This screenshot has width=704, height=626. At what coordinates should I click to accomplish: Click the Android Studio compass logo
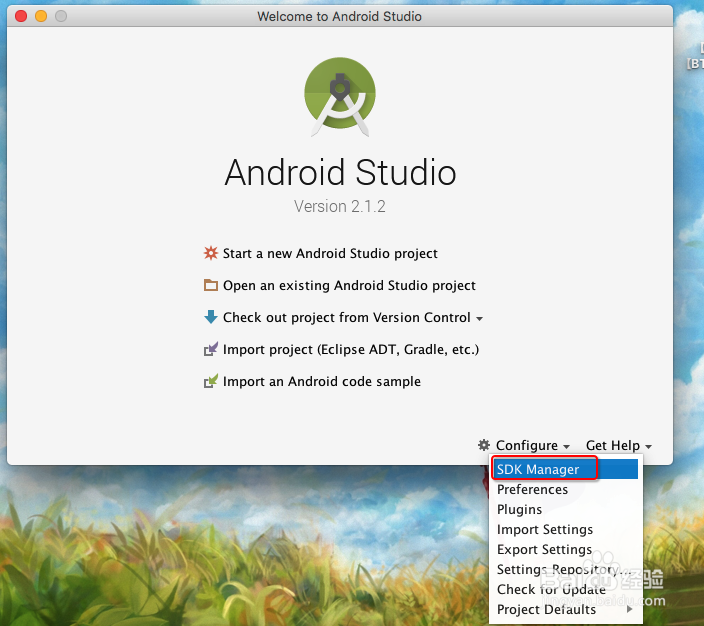340,97
